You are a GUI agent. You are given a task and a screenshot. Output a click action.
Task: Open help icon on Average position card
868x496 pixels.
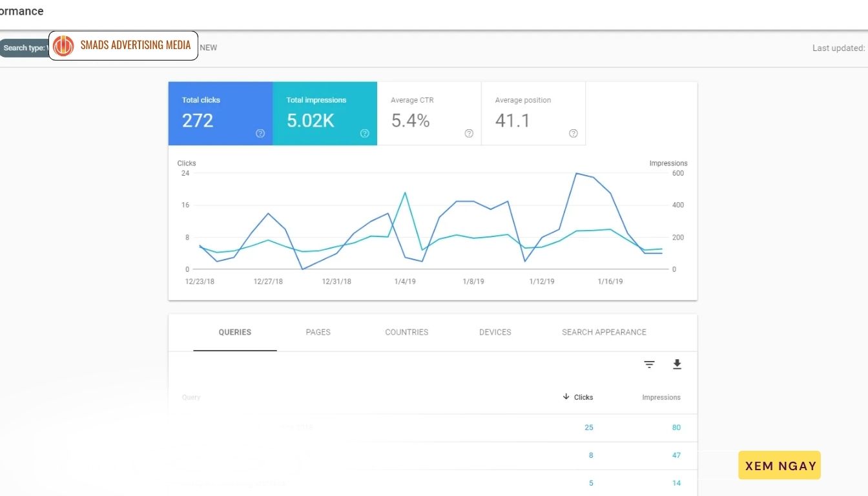tap(573, 133)
